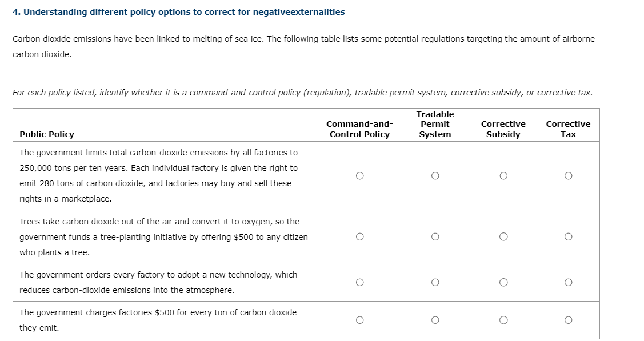Select Corrective Tax for the $500-per-ton charge policy

(x=568, y=320)
